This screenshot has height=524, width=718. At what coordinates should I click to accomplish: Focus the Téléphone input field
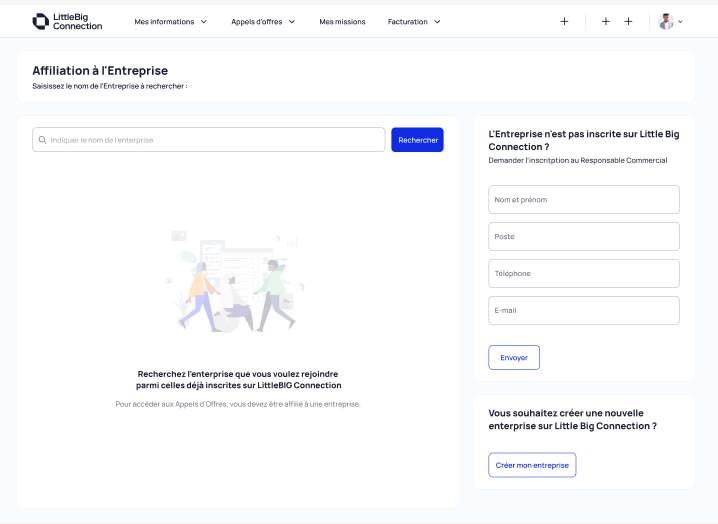tap(584, 273)
